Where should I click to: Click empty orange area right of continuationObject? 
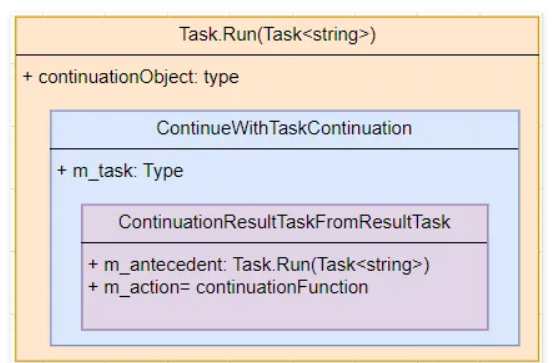point(388,77)
